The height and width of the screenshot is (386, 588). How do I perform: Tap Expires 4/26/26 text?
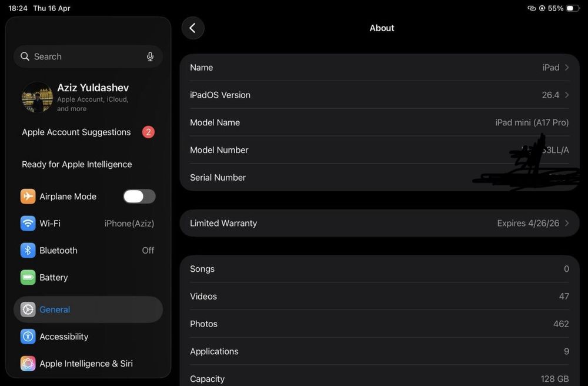[528, 223]
